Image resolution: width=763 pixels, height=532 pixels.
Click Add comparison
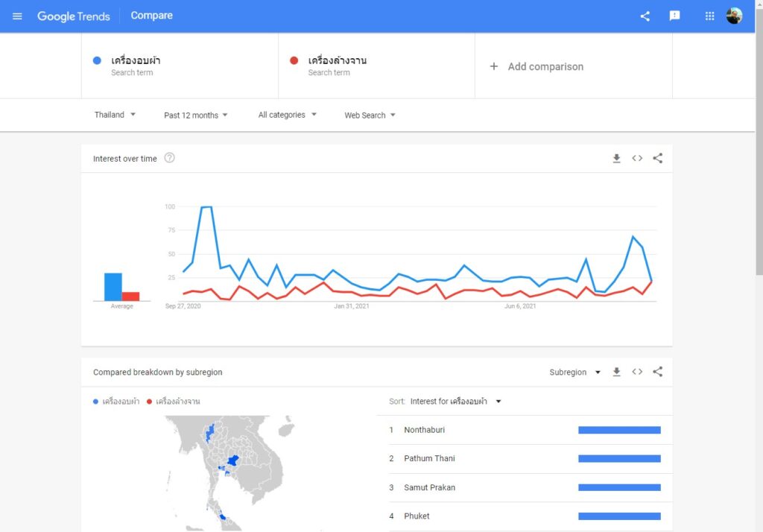tap(573, 66)
